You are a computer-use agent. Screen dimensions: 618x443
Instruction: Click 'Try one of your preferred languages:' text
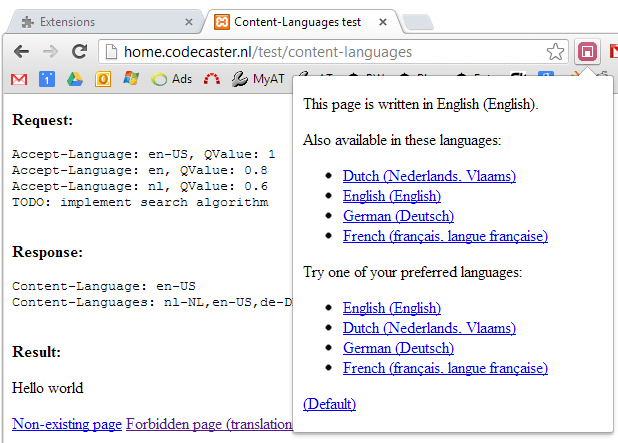tap(413, 272)
